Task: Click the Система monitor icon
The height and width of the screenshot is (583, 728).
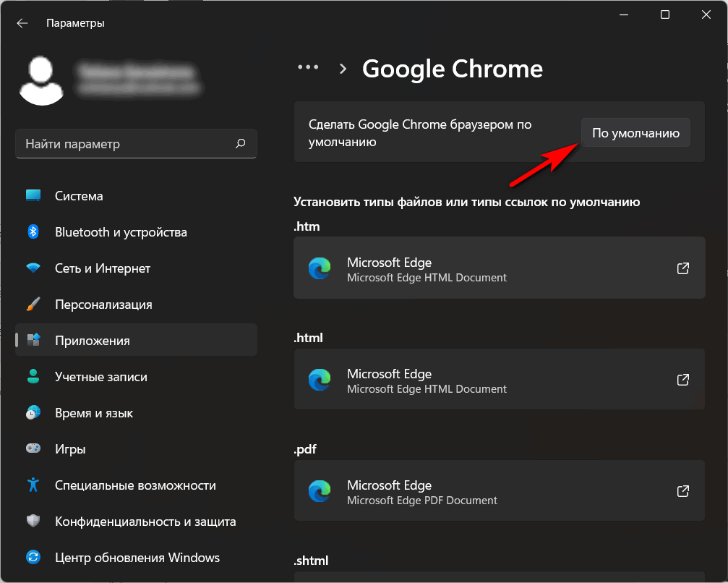Action: click(x=33, y=195)
